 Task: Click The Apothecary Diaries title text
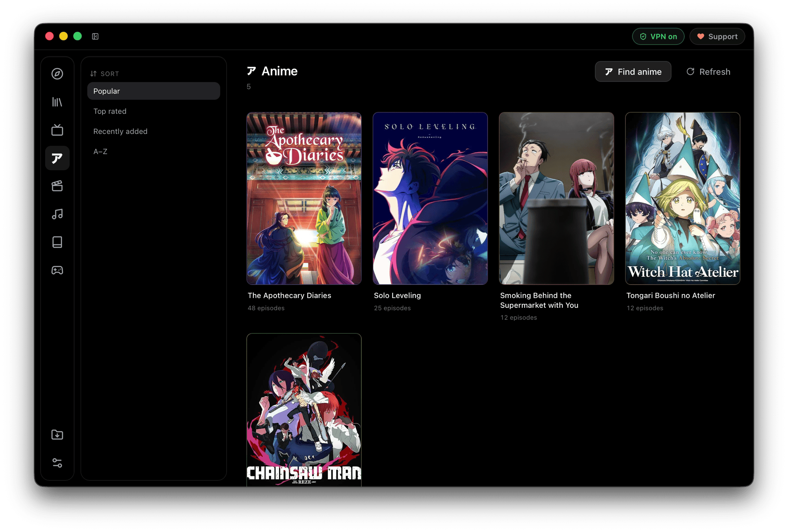coord(289,295)
